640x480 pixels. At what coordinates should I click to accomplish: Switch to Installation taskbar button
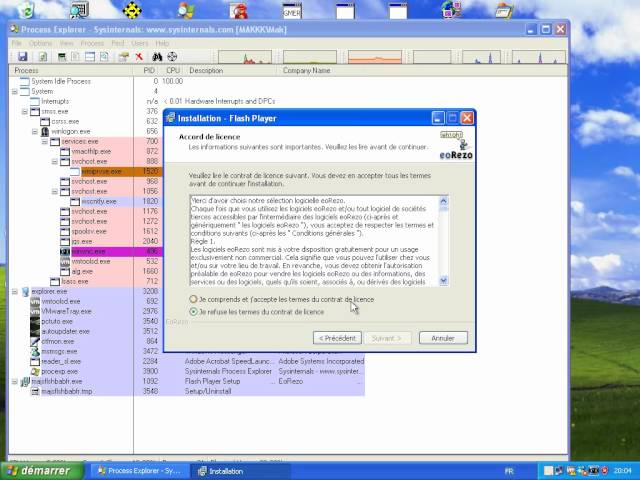pyautogui.click(x=241, y=471)
